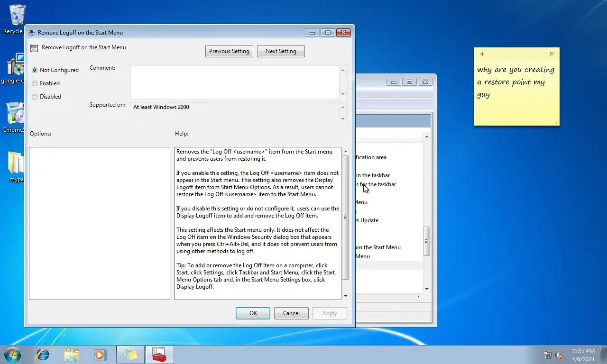Select the mypa folder on desktop
Image resolution: width=607 pixels, height=364 pixels.
(16, 167)
